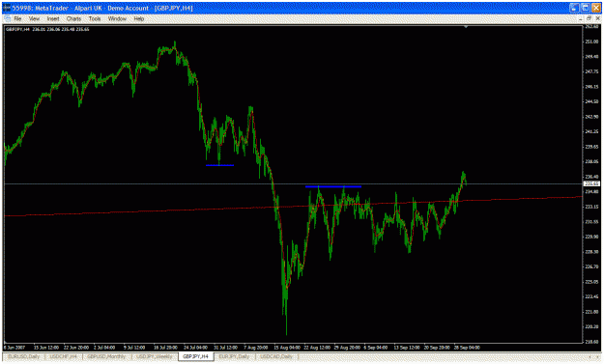Image resolution: width=604 pixels, height=364 pixels.
Task: Click the MetaTrader application icon in the title bar
Action: (7, 8)
